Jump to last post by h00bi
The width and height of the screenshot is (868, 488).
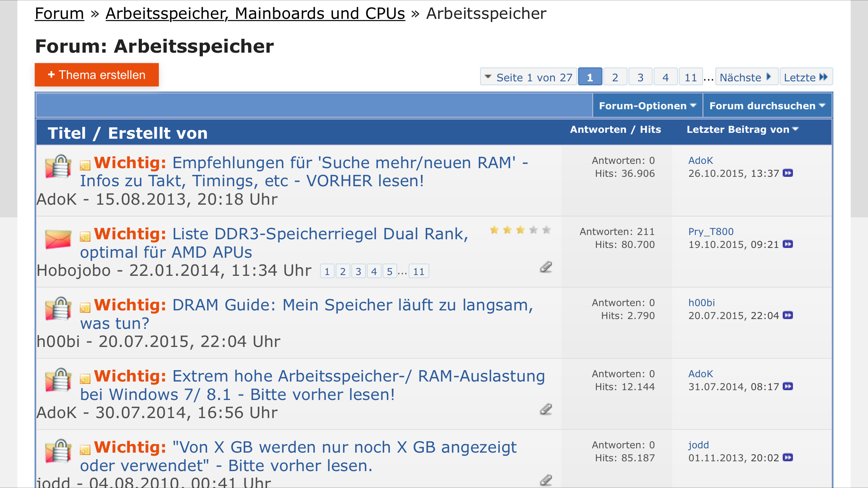(787, 315)
